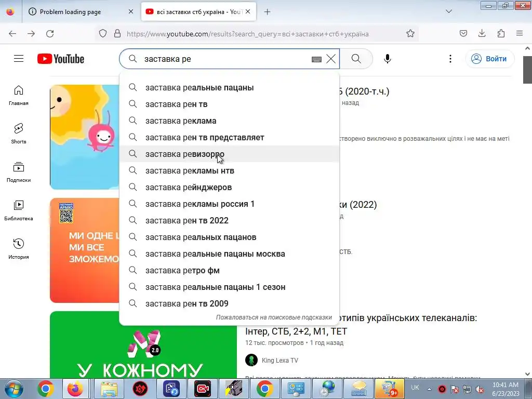Open Windows Explorer folder from taskbar

coord(109,389)
